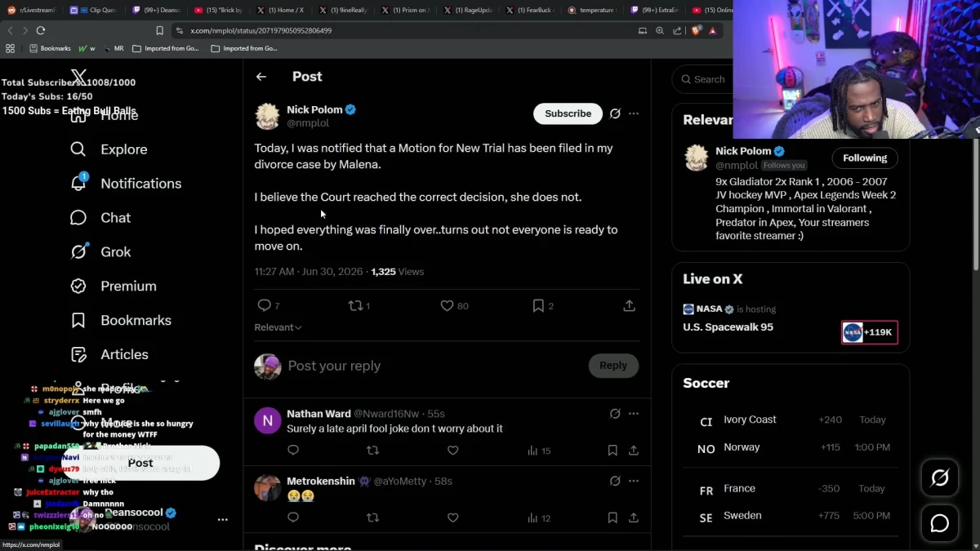980x551 pixels.
Task: Open the Explore page from sidebar
Action: [109, 149]
